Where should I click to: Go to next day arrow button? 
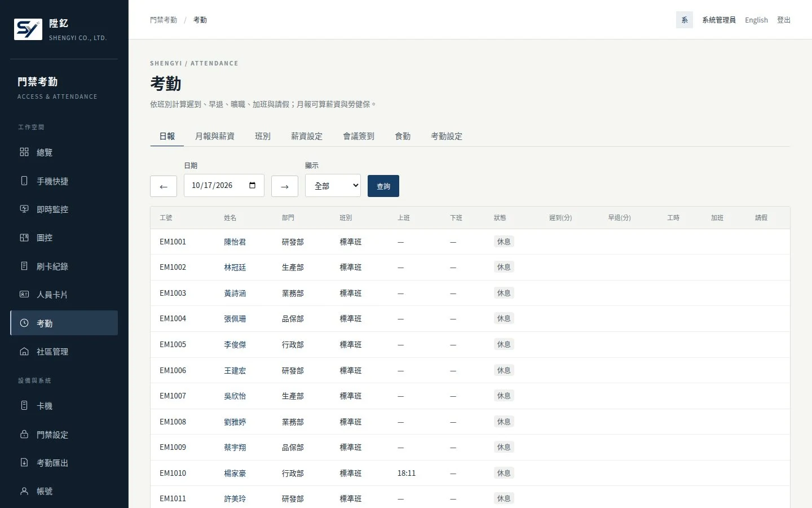pos(285,186)
